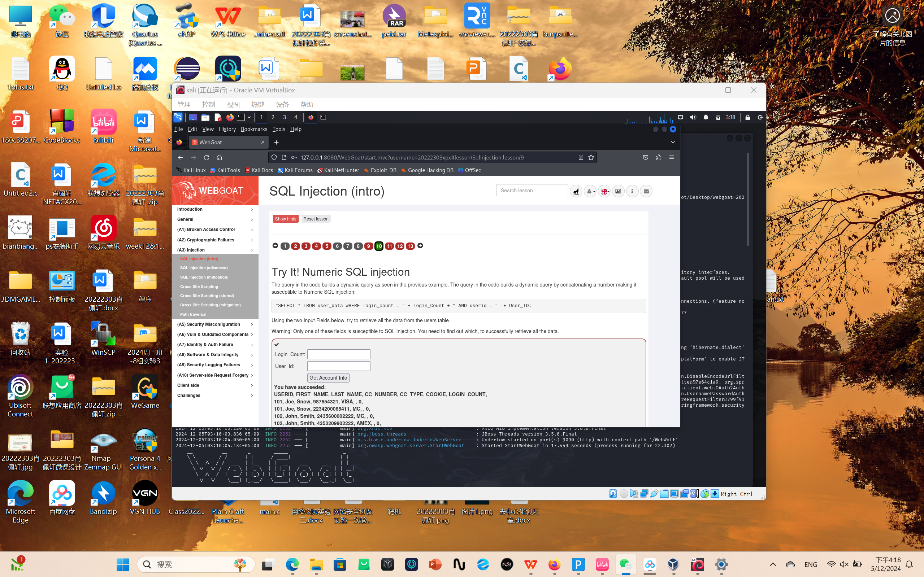Click the About info icon

632,191
